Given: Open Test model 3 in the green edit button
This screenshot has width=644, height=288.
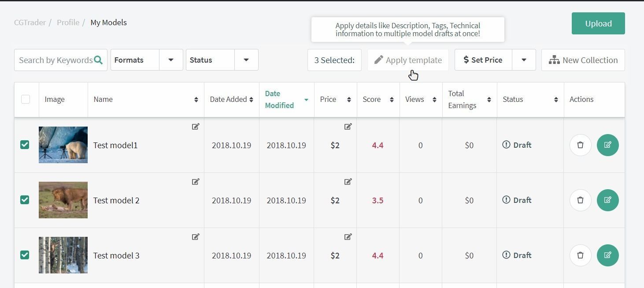Looking at the screenshot, I should pos(607,255).
